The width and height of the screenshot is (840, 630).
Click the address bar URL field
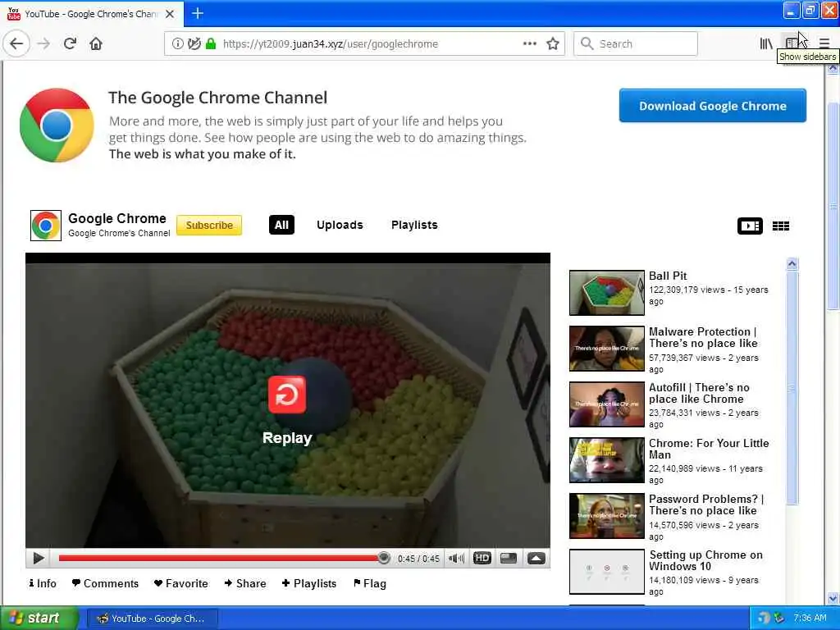(364, 44)
